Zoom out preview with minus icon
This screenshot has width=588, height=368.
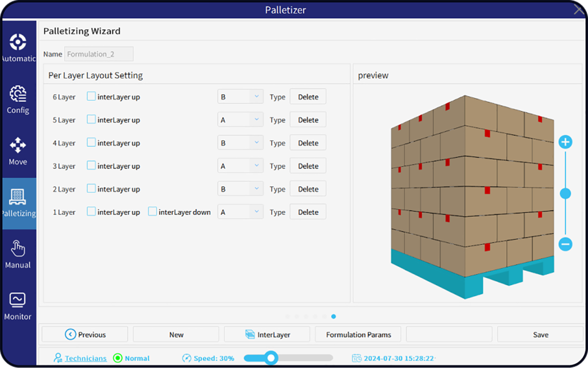565,244
